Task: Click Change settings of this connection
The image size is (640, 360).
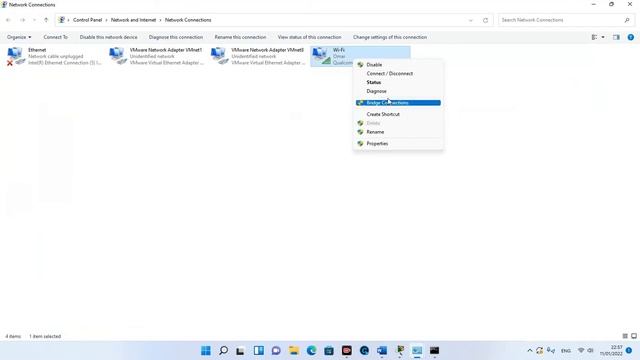Action: point(390,37)
